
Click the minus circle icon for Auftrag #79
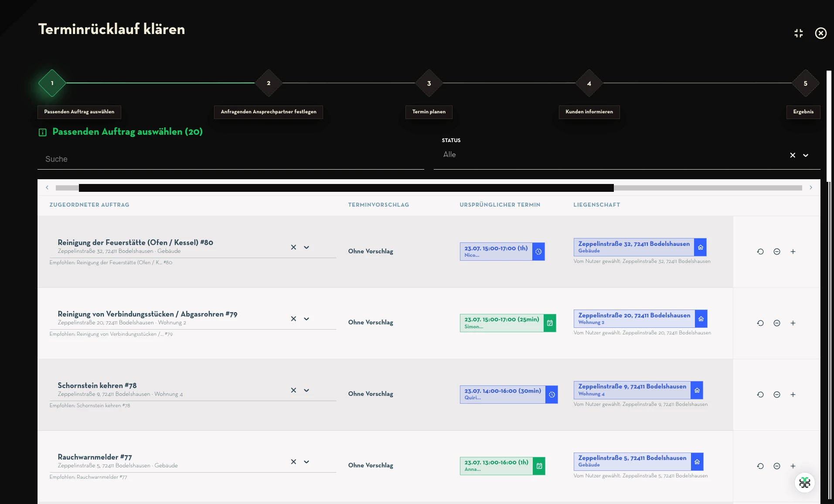click(777, 323)
